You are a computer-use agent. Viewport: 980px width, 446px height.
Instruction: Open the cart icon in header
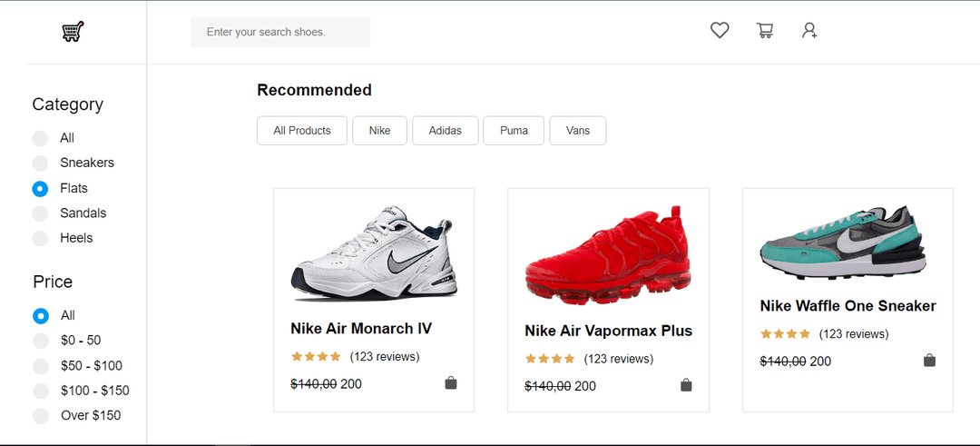pos(765,31)
